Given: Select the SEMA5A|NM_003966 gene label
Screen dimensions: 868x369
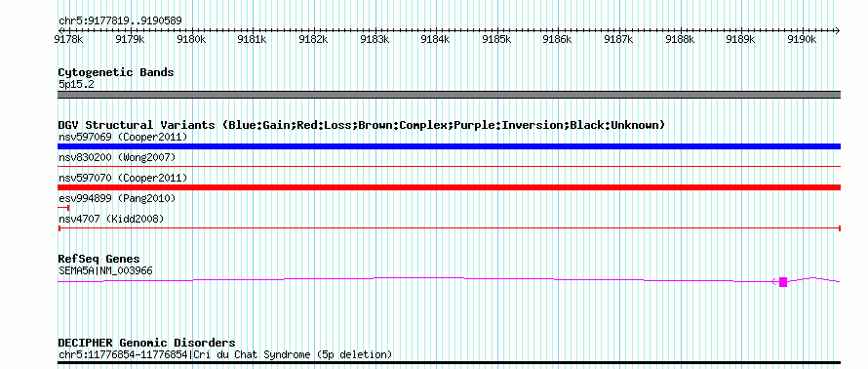Looking at the screenshot, I should click(x=105, y=271).
